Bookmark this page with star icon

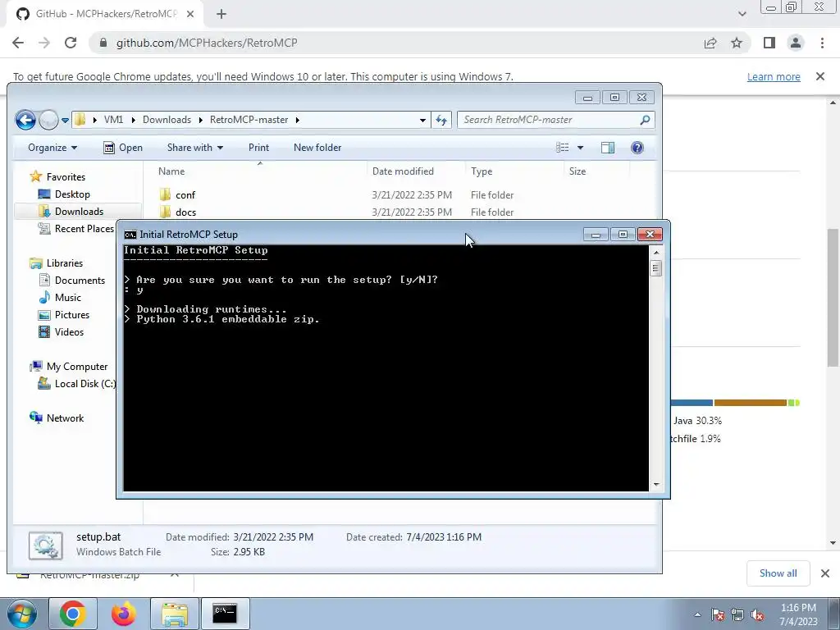pos(737,43)
